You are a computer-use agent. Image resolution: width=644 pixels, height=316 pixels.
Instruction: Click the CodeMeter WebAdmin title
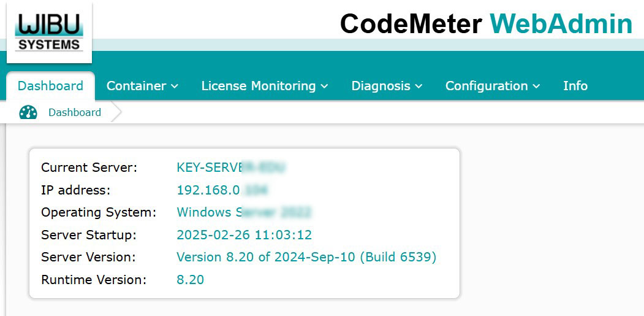point(486,24)
